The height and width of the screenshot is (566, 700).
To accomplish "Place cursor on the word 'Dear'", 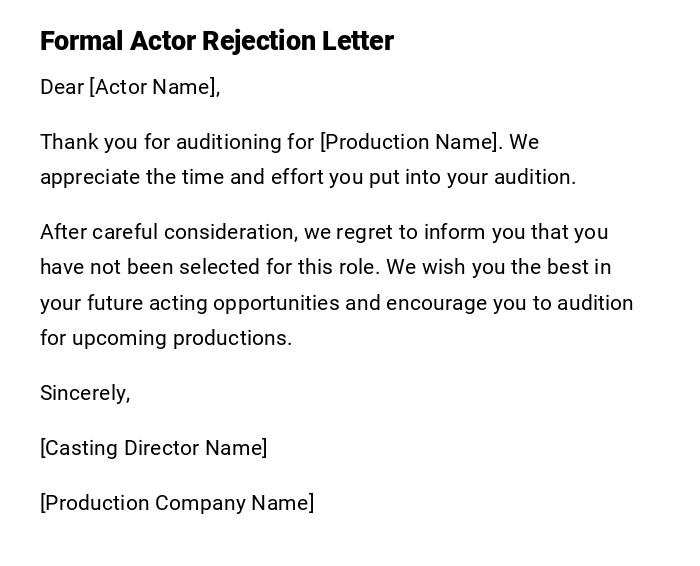I will pos(62,87).
